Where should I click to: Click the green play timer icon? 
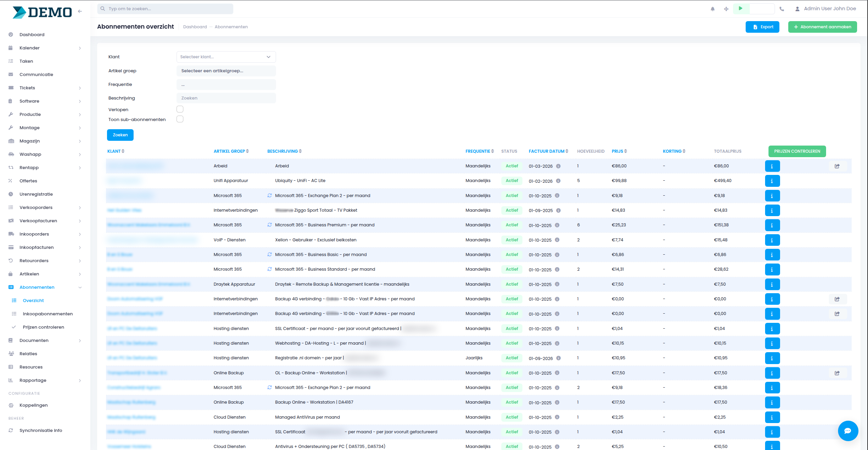coord(741,9)
